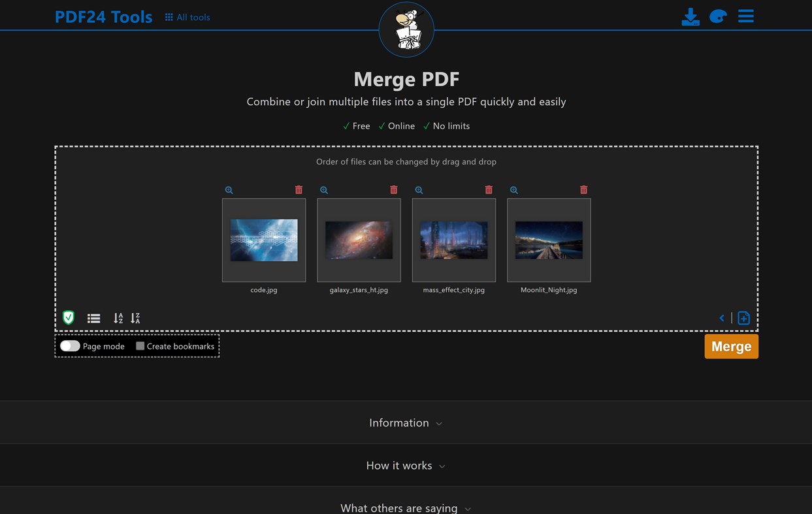The image size is (812, 514).
Task: Open the All tools menu
Action: click(187, 16)
